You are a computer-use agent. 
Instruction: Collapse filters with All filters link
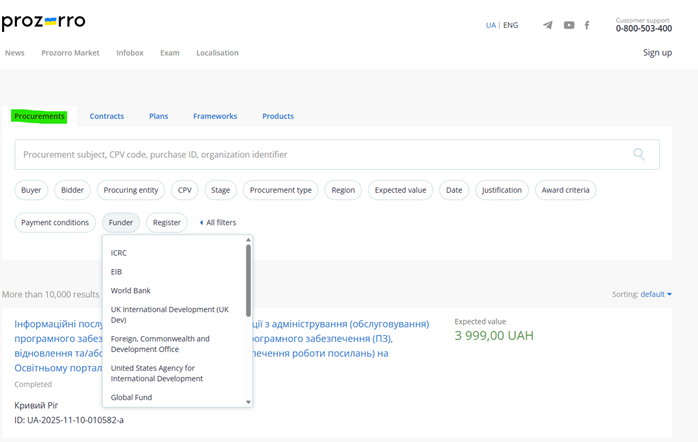tap(218, 222)
